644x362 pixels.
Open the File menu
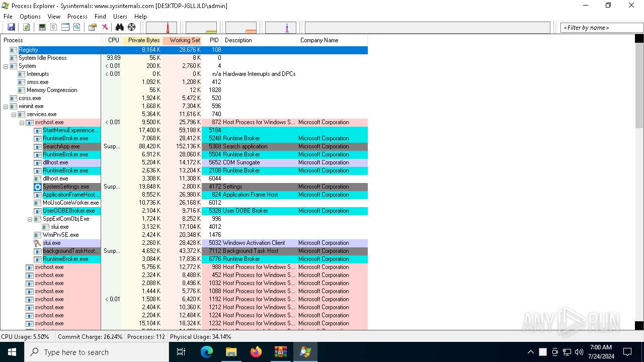pos(8,17)
